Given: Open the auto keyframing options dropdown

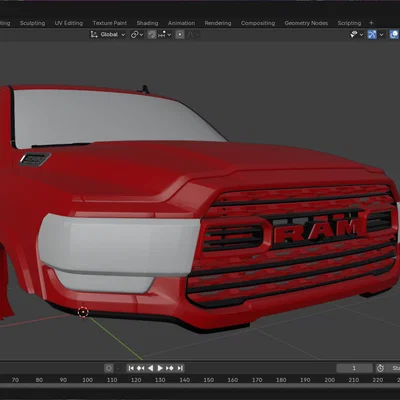Looking at the screenshot, I should (x=118, y=368).
